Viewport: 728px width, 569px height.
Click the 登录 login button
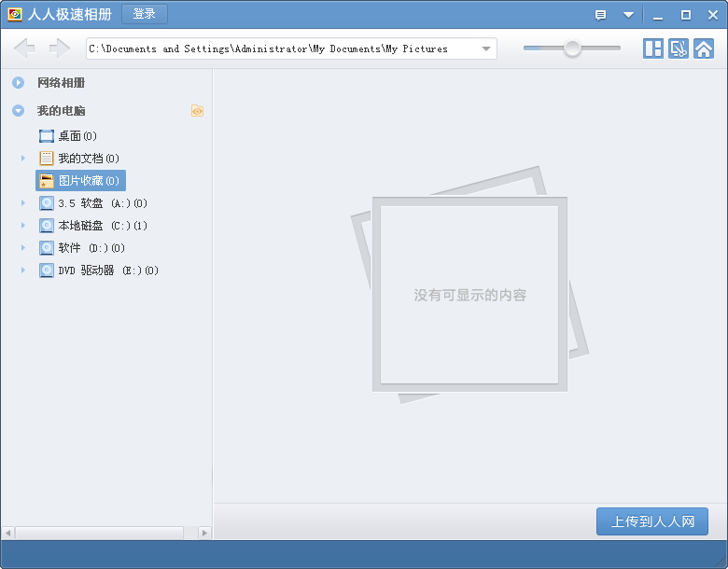point(145,14)
